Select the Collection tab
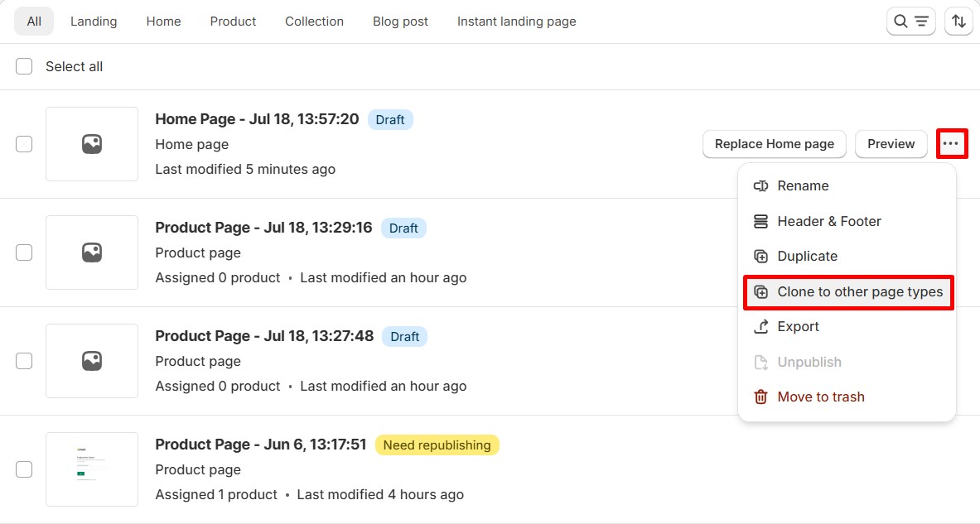 click(x=314, y=22)
